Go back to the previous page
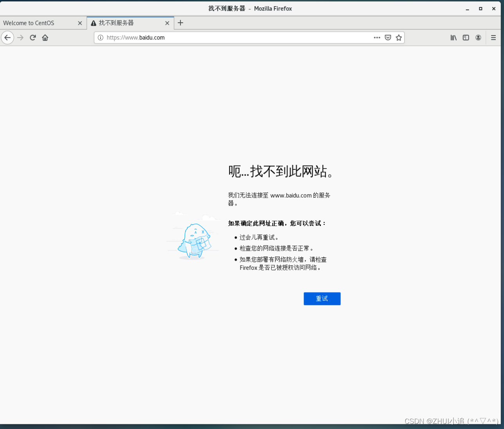This screenshot has width=504, height=429. click(x=7, y=38)
